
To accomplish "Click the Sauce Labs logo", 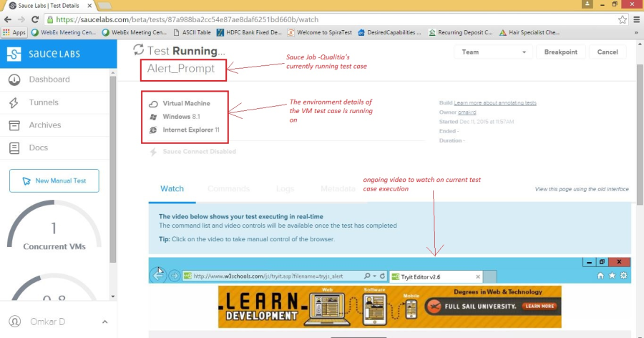I will pos(44,54).
